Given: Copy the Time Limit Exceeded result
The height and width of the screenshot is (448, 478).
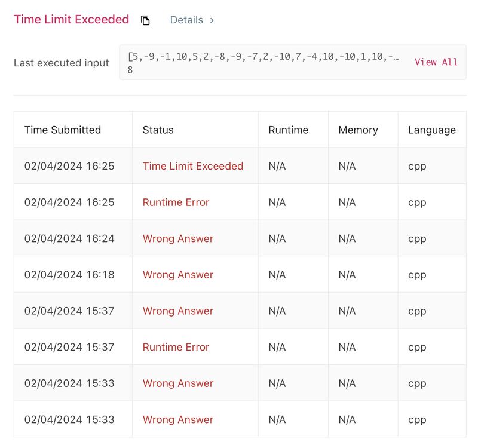Looking at the screenshot, I should coord(145,20).
